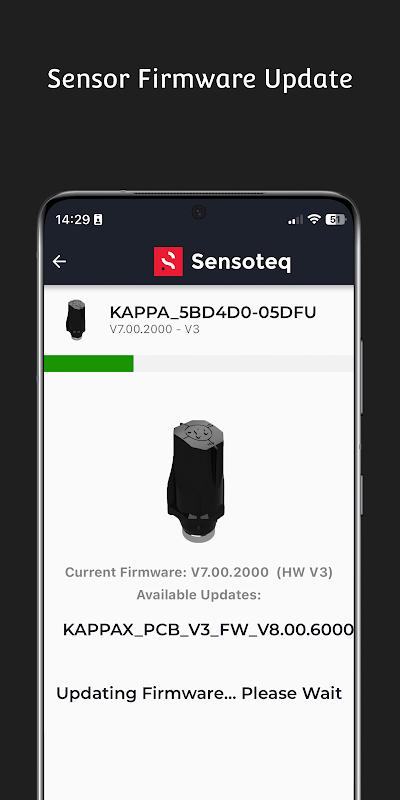Tap the Updating Firmware Please Wait message
This screenshot has width=400, height=800.
[x=199, y=693]
